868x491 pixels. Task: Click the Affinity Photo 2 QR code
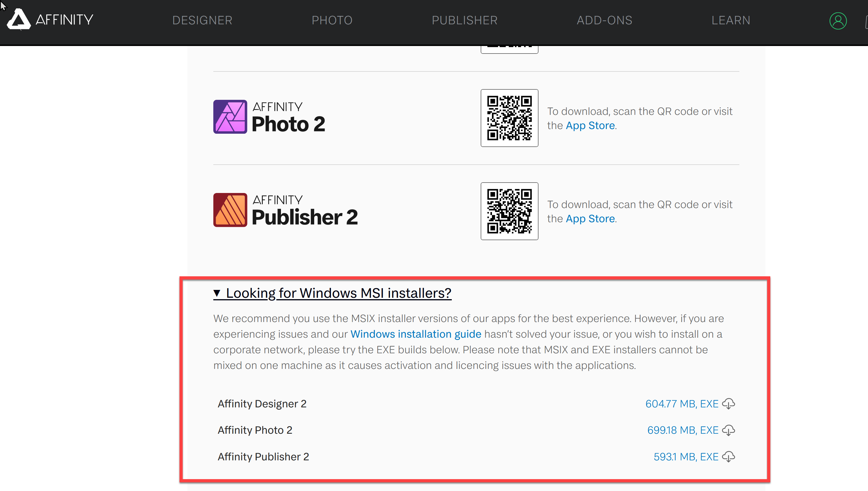pos(509,118)
